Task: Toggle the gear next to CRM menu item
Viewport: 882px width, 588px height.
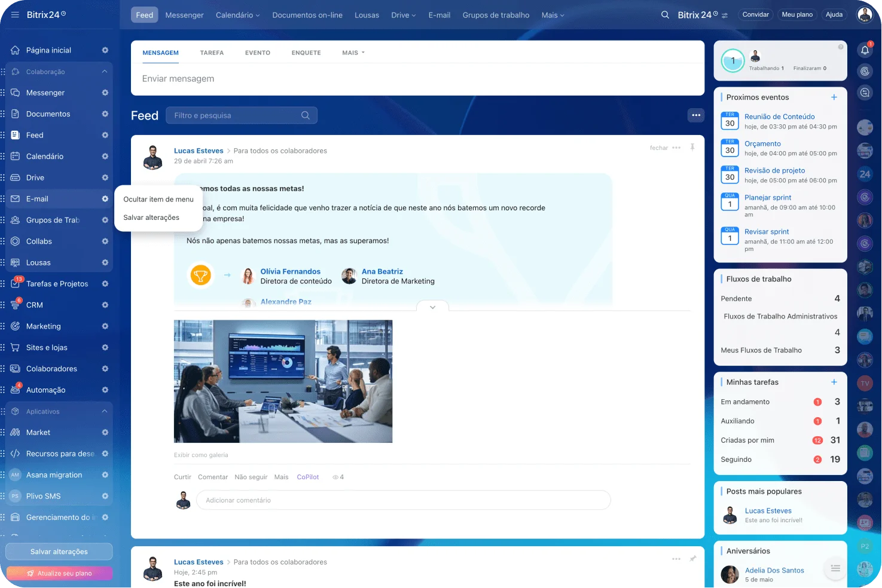Action: tap(105, 305)
